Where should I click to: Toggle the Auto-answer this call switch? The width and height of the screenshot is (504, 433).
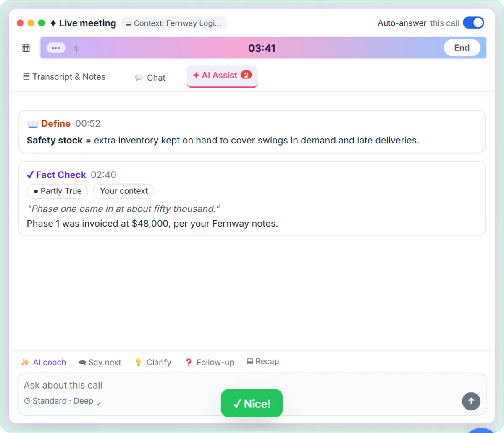(473, 23)
